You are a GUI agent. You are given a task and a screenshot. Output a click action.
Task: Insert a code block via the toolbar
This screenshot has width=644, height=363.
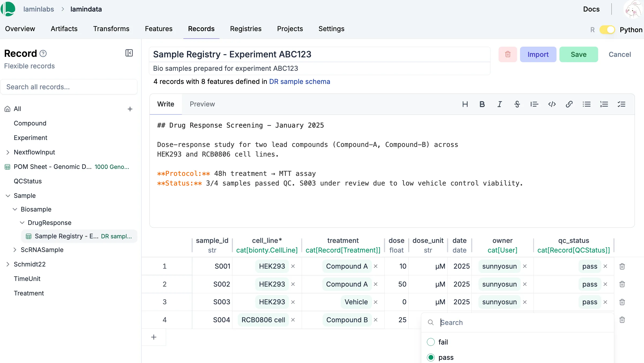tap(552, 104)
